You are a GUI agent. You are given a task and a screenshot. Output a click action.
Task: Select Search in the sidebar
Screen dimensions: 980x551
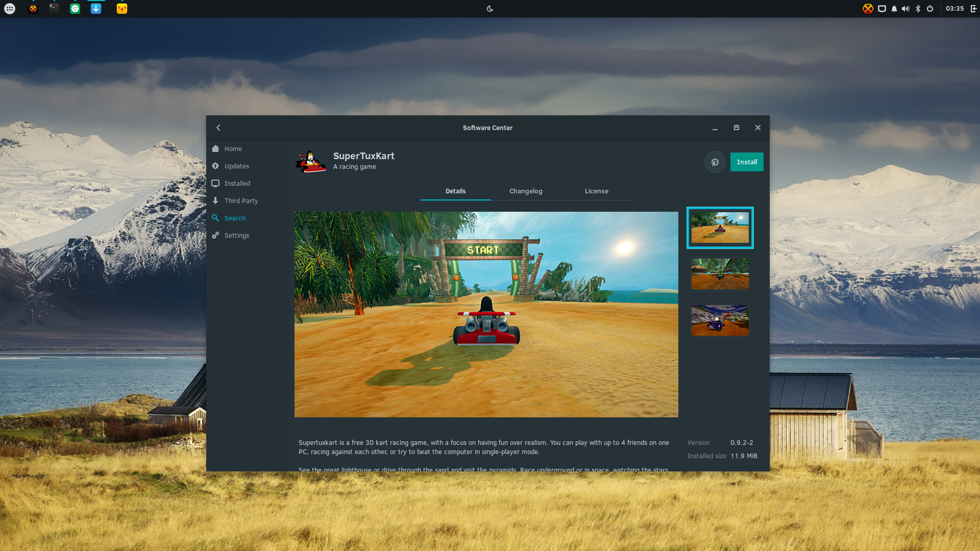235,218
